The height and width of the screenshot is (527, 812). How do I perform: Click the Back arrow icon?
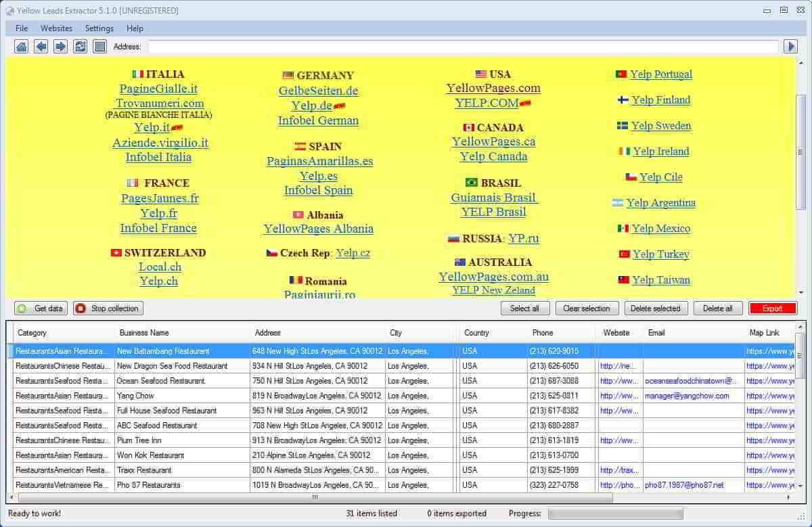pos(41,46)
